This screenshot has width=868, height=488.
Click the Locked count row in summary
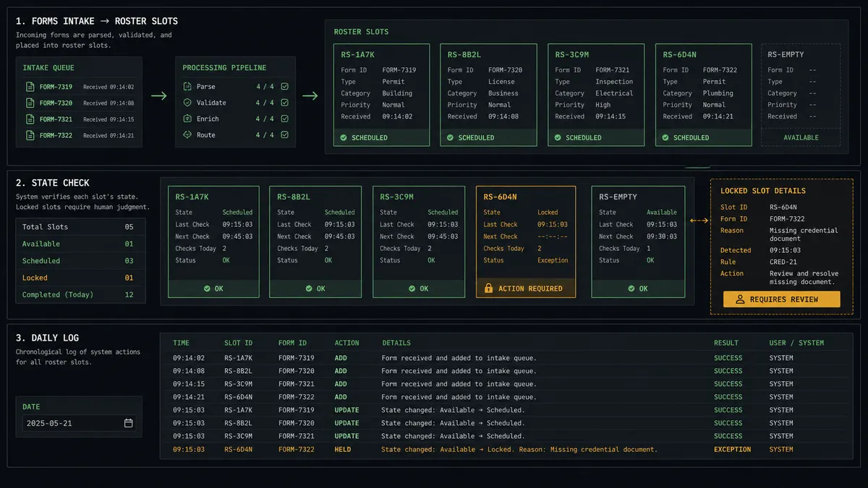pos(80,278)
